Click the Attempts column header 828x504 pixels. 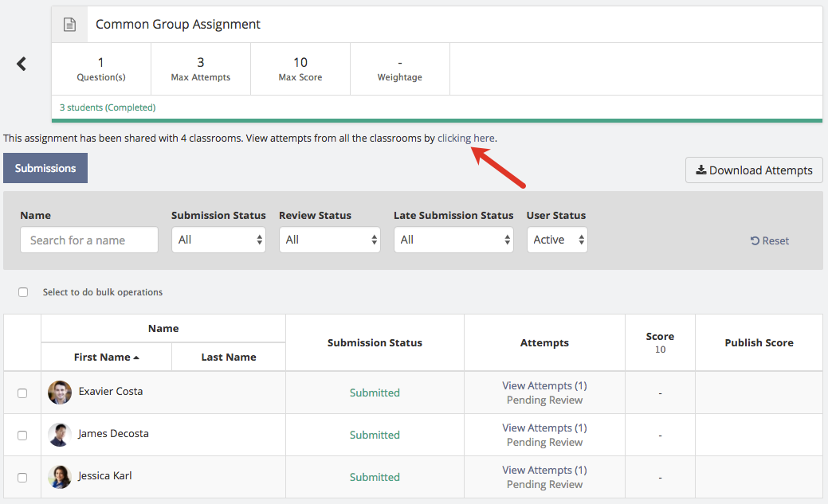[x=544, y=343]
